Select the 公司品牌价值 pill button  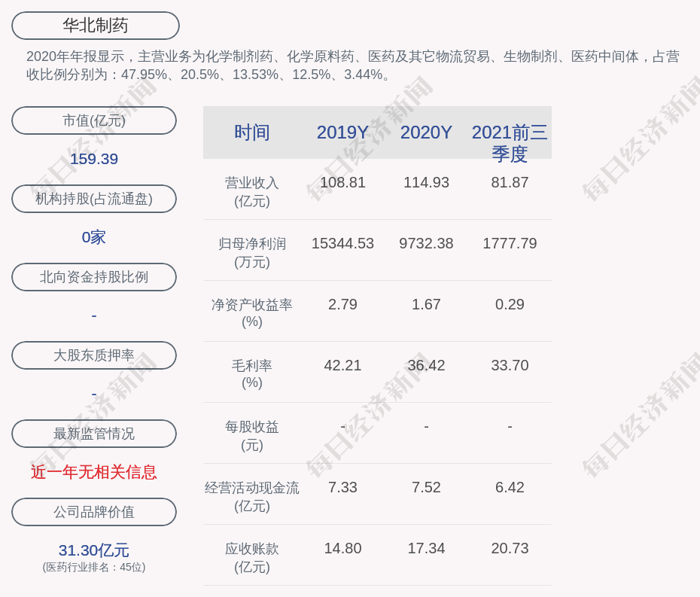coord(94,512)
